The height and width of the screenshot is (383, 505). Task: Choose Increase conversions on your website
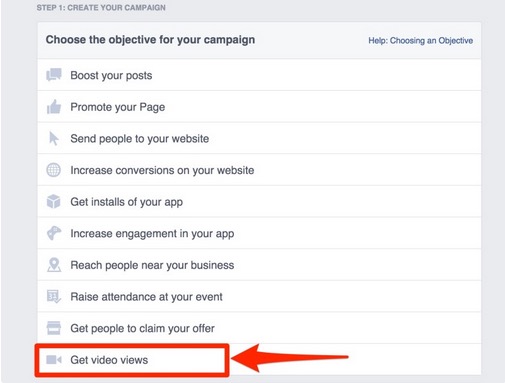pyautogui.click(x=259, y=170)
